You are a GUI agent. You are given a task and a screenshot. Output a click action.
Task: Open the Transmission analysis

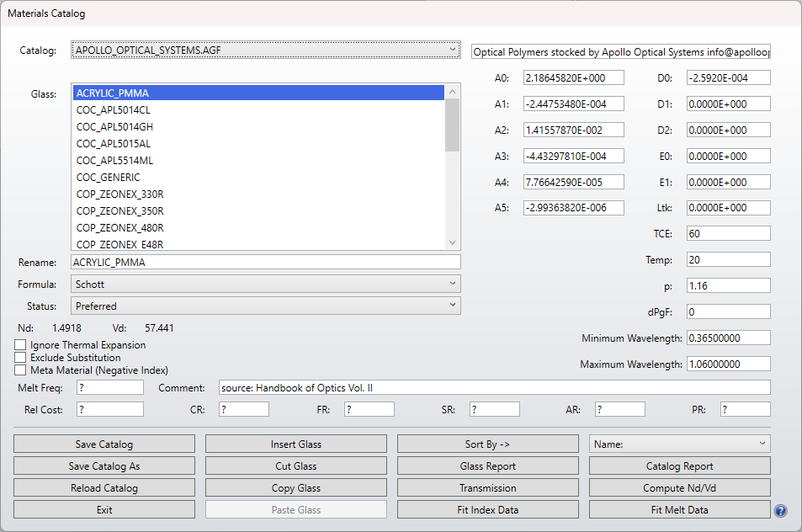pos(487,487)
